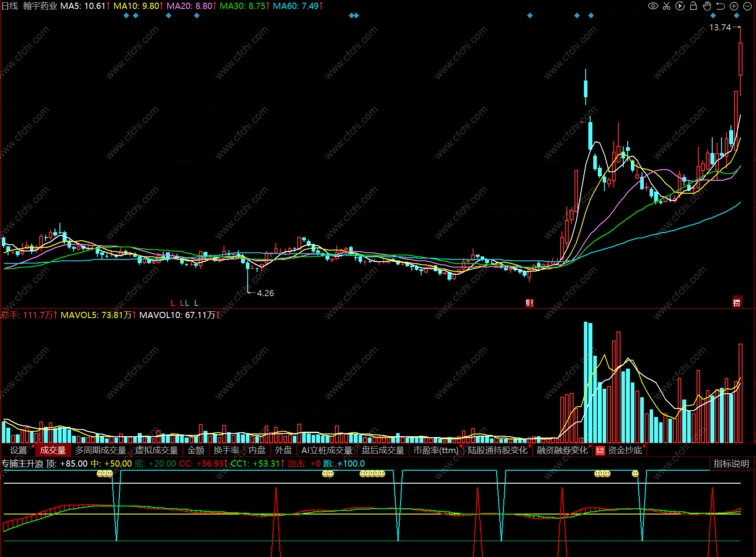Click the MA10: 9.80 value
The width and height of the screenshot is (756, 557).
pos(139,6)
